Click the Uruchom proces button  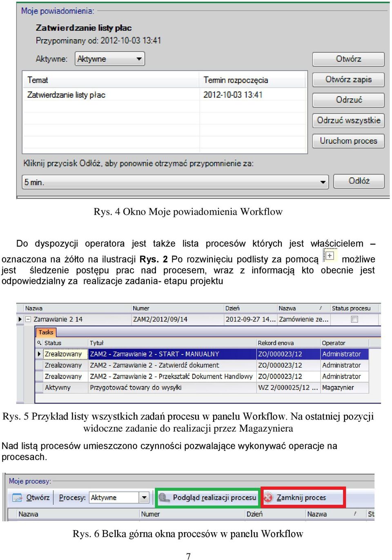pyautogui.click(x=348, y=141)
